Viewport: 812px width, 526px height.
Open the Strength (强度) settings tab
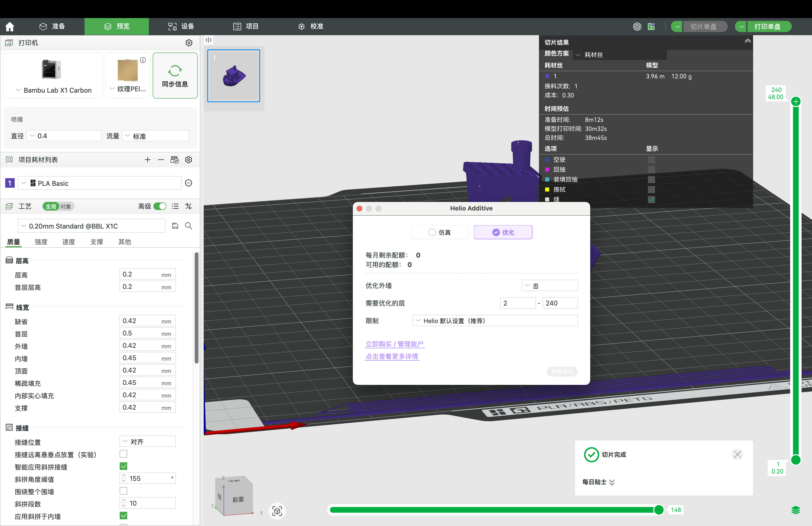[41, 242]
